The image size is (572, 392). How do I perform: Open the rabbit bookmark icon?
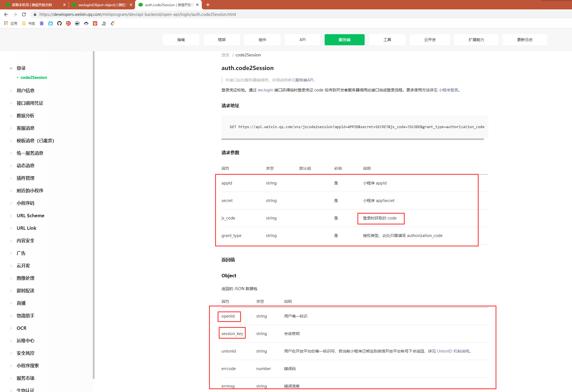click(104, 23)
